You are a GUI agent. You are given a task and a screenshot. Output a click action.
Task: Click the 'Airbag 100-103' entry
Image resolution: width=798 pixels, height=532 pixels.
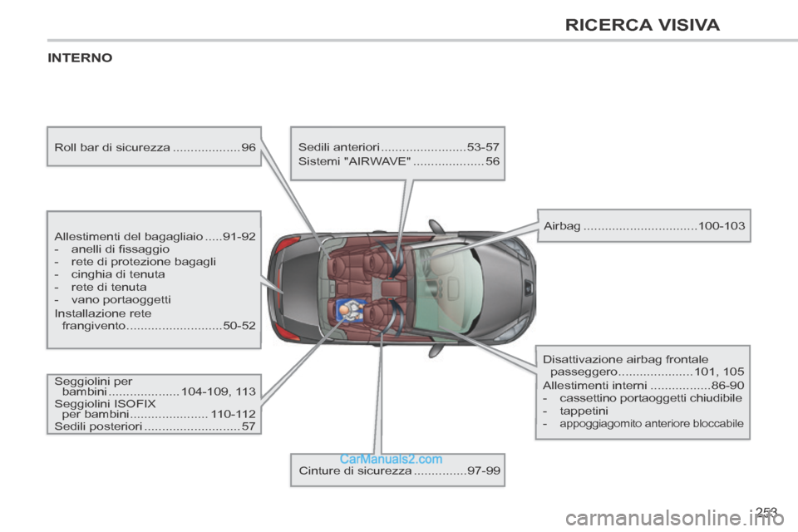tap(643, 225)
